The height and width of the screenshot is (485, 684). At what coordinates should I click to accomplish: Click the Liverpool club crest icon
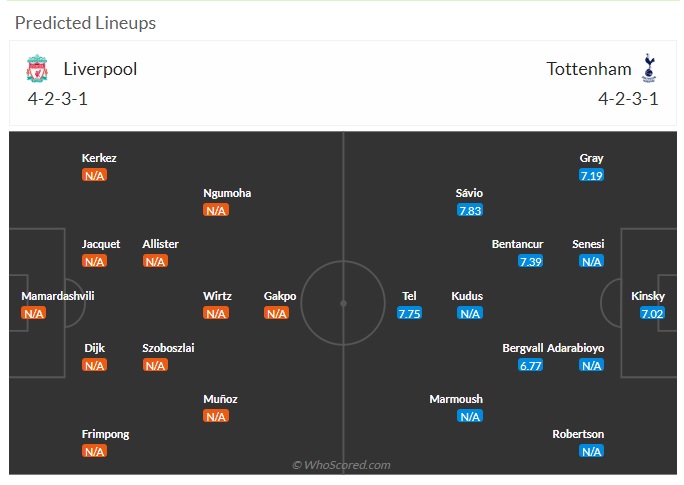37,68
